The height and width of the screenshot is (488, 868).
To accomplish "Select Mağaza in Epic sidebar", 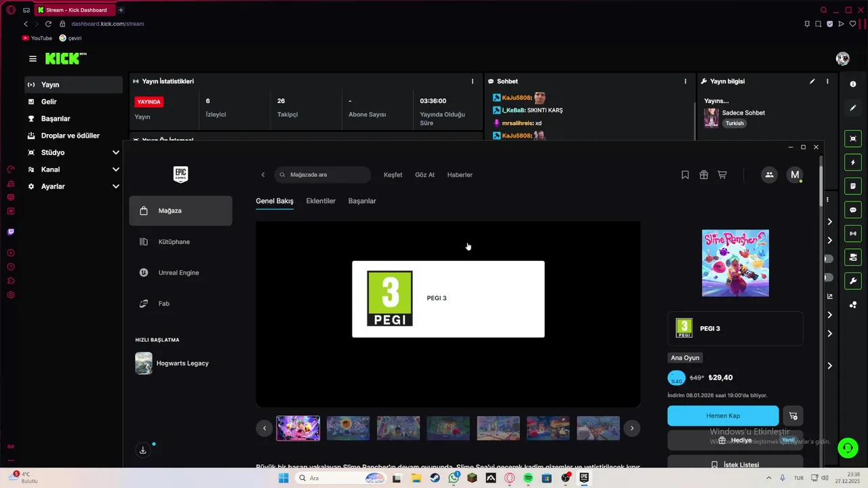I will (x=180, y=211).
